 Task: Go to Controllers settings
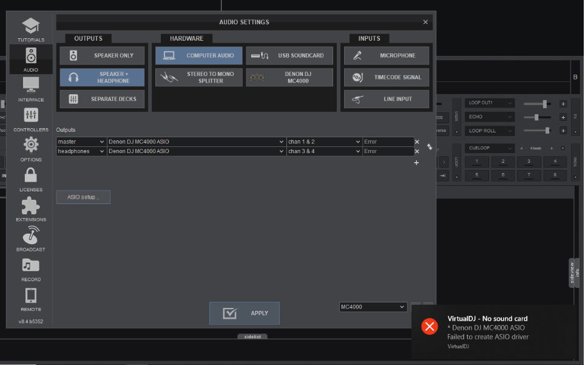click(31, 120)
